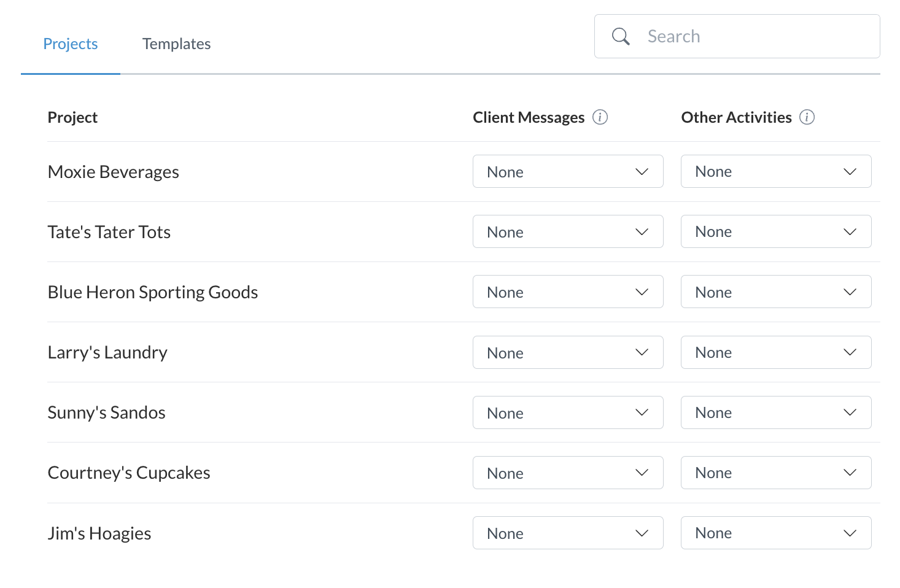This screenshot has width=900, height=588.
Task: Switch to the Templates tab
Action: click(x=176, y=44)
